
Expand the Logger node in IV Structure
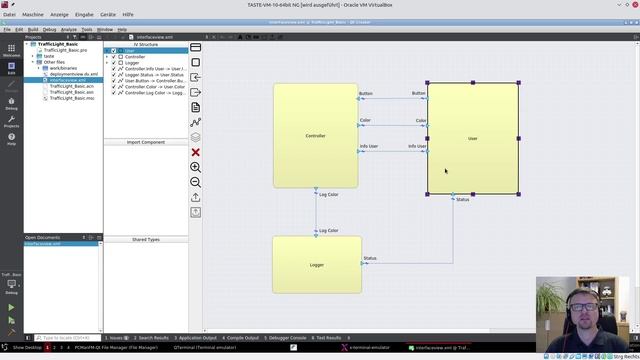[107, 63]
